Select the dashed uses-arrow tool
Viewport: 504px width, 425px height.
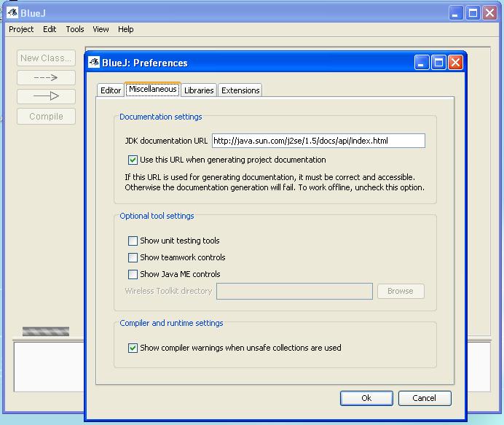pyautogui.click(x=46, y=77)
